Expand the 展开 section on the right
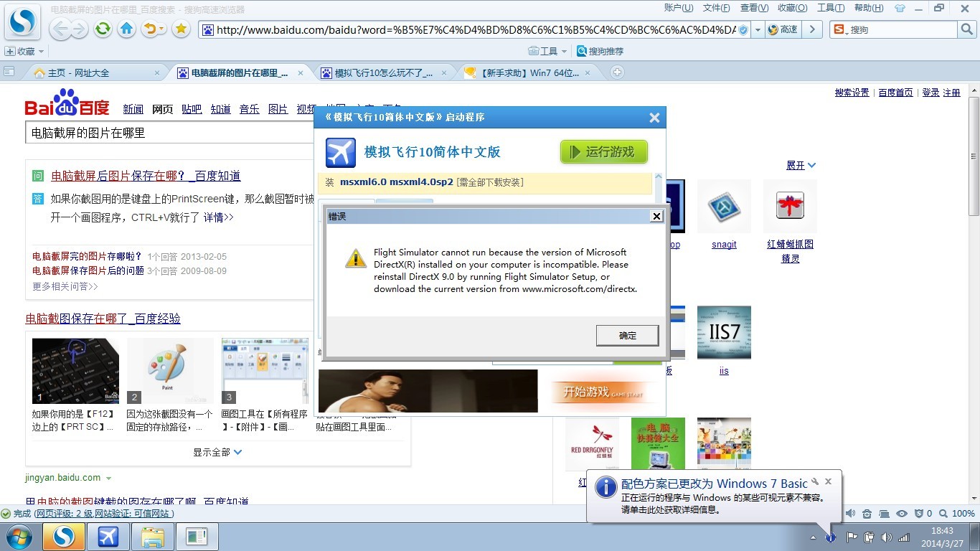This screenshot has height=551, width=980. click(x=801, y=165)
